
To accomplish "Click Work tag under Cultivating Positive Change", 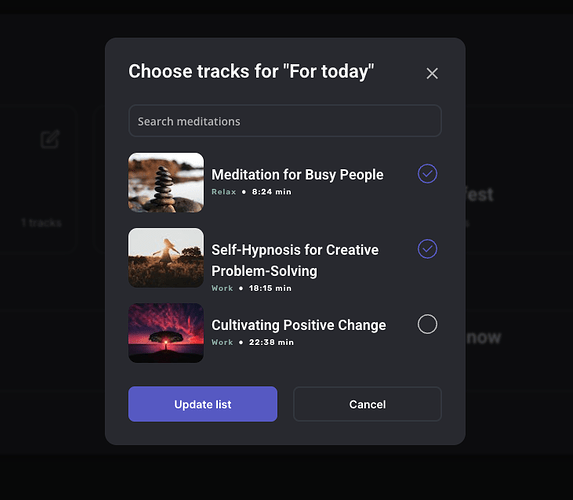I will (222, 342).
